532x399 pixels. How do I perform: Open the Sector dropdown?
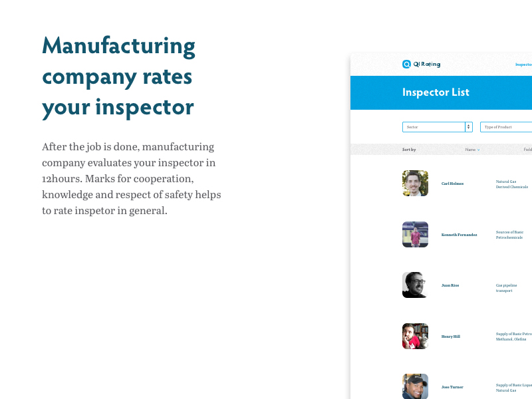point(433,127)
